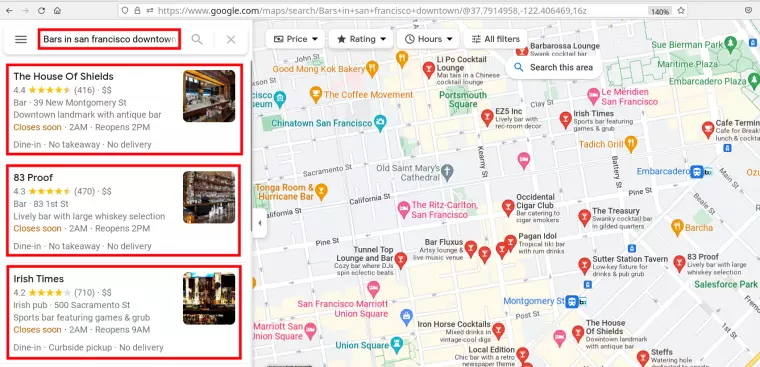
Task: Open The House Of Shields listing title
Action: [63, 77]
